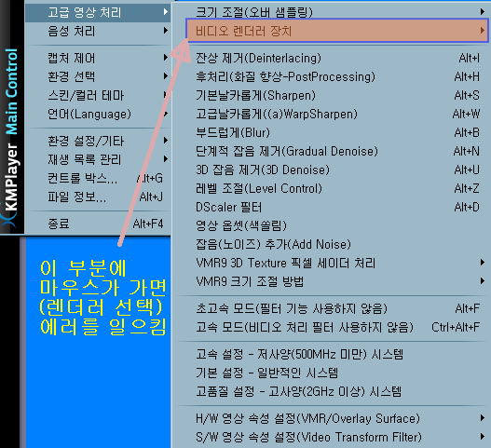The image size is (491, 448).
Task: Toggle 잔상 제거(Deinterlacing)
Action: pyautogui.click(x=332, y=59)
